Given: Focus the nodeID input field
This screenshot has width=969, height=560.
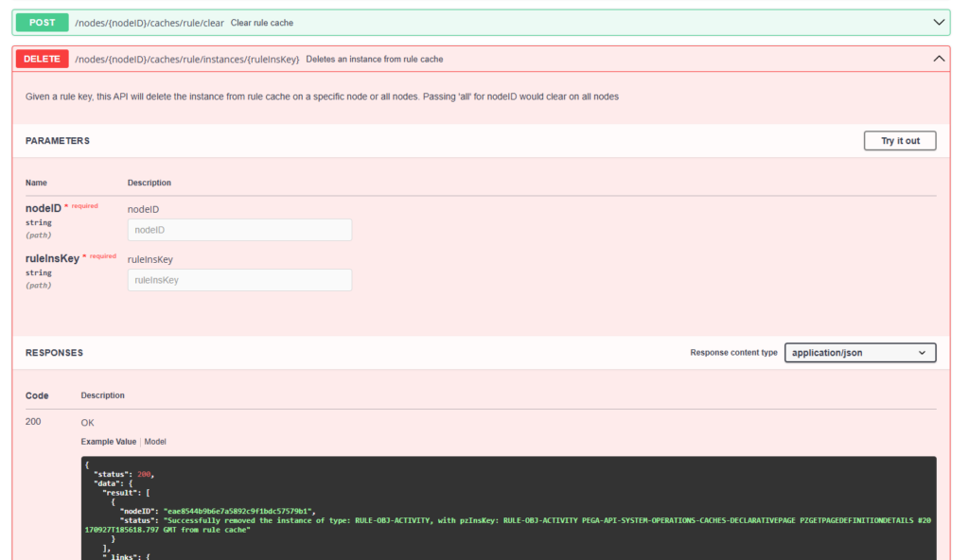Looking at the screenshot, I should (x=239, y=230).
